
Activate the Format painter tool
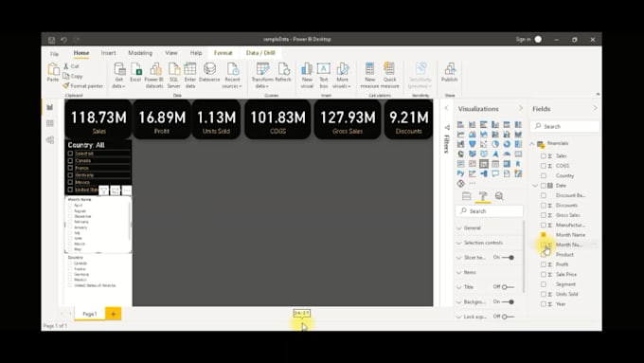click(83, 86)
